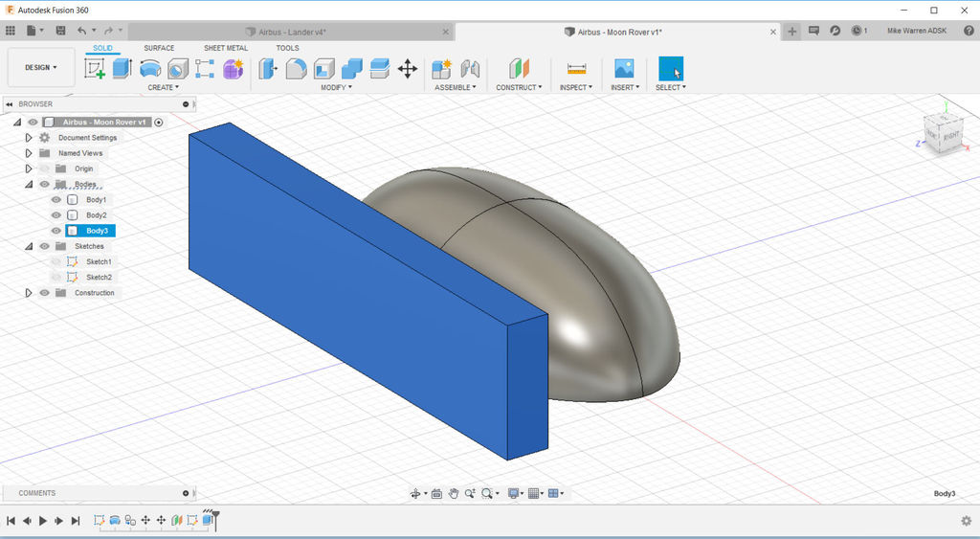
Task: Open the Help question mark icon
Action: click(x=969, y=30)
